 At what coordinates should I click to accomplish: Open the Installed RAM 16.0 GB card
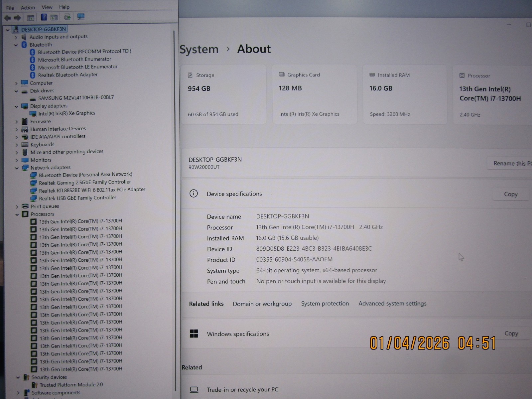[x=405, y=94]
